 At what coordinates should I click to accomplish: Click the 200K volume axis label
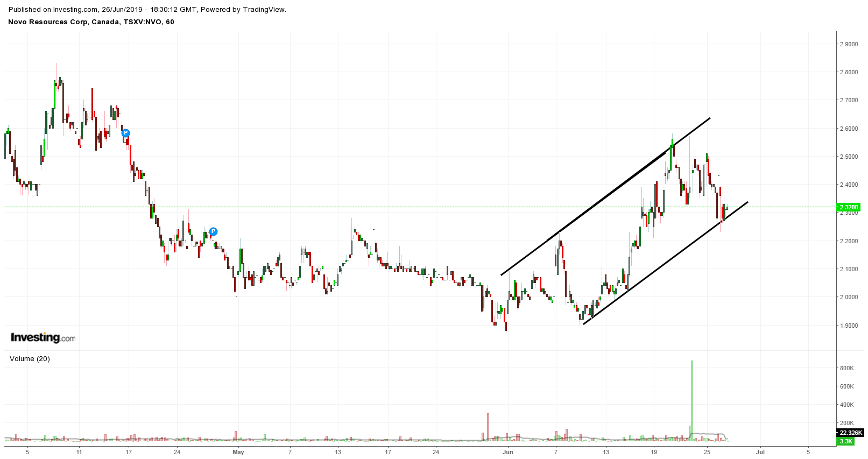coord(847,423)
